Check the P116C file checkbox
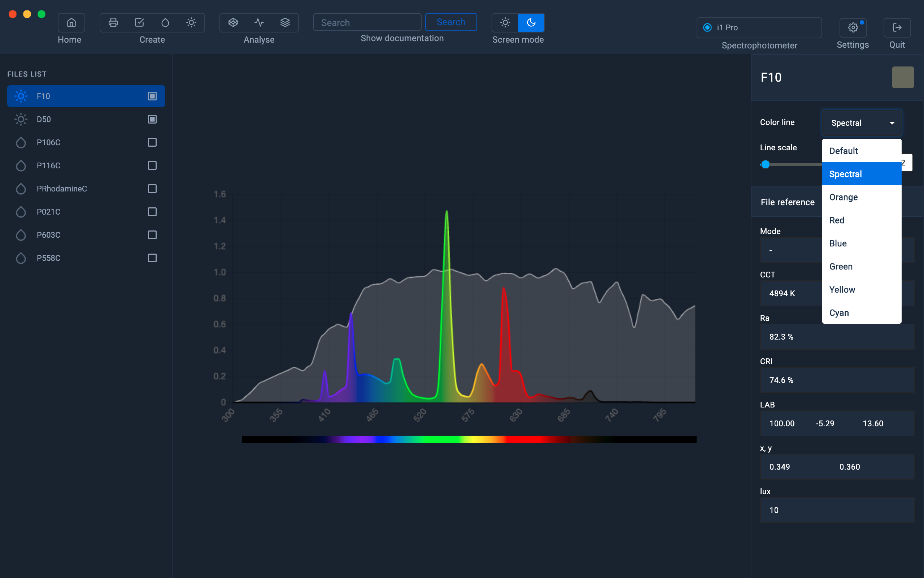Image resolution: width=924 pixels, height=578 pixels. click(152, 165)
